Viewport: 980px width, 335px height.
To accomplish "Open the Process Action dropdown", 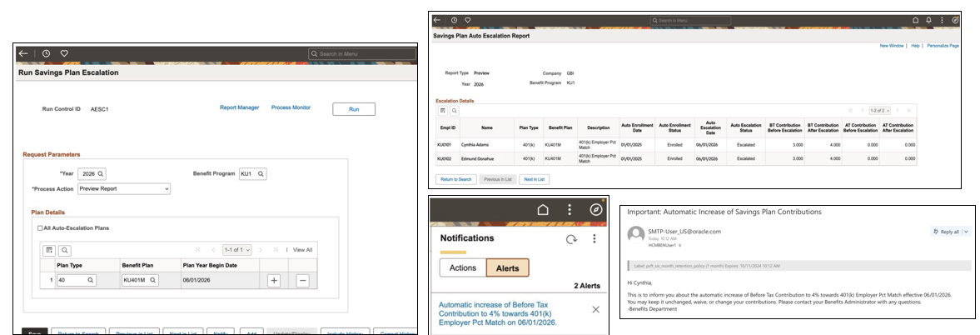I will point(124,188).
